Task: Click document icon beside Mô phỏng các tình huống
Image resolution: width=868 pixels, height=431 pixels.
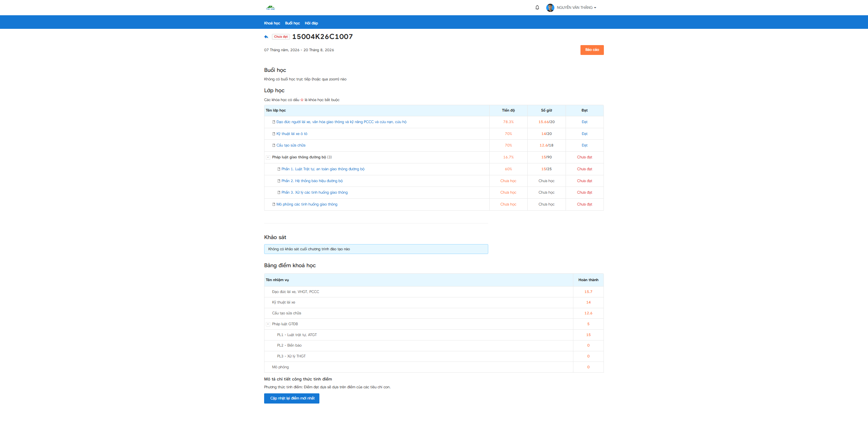Action: [x=274, y=204]
